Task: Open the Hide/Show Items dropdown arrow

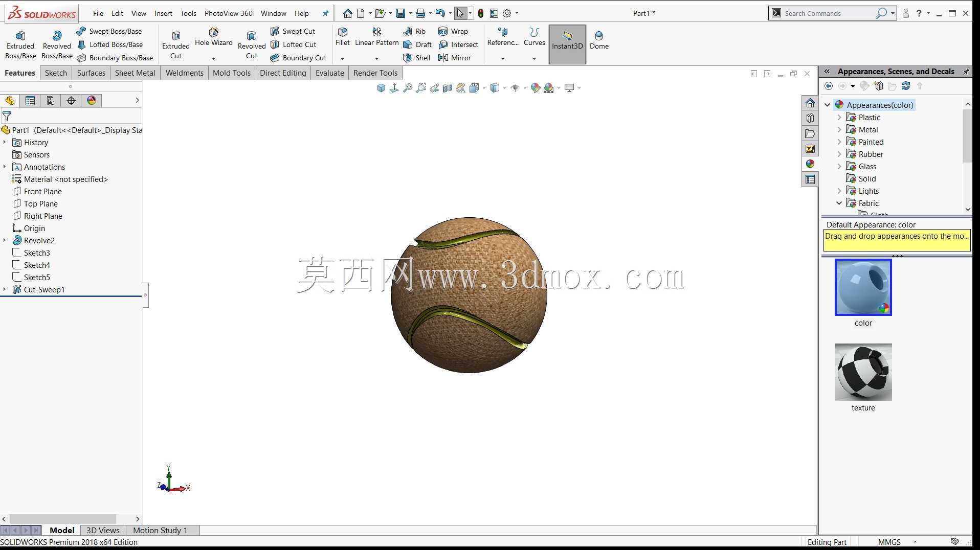Action: [525, 88]
